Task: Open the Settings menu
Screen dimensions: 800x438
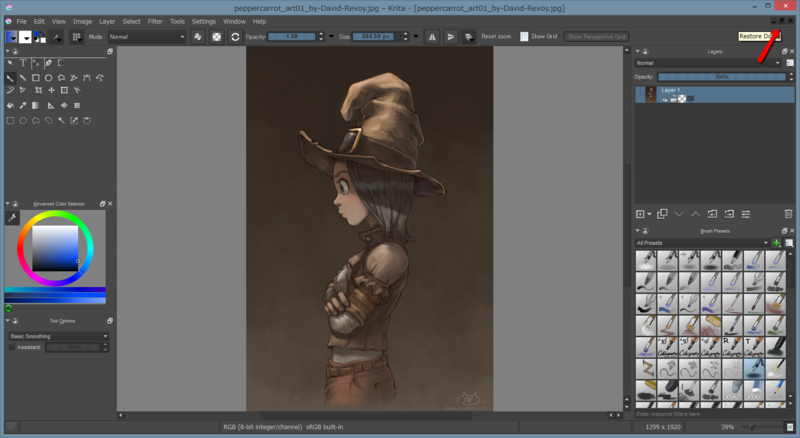Action: (x=203, y=21)
